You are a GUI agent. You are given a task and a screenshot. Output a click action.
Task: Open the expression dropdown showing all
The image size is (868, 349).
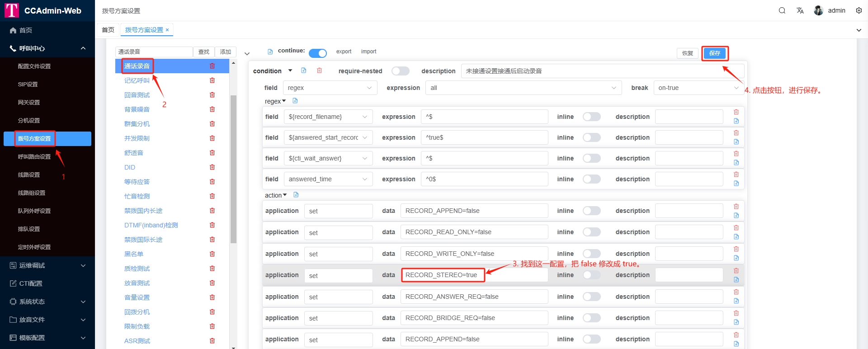click(x=523, y=88)
